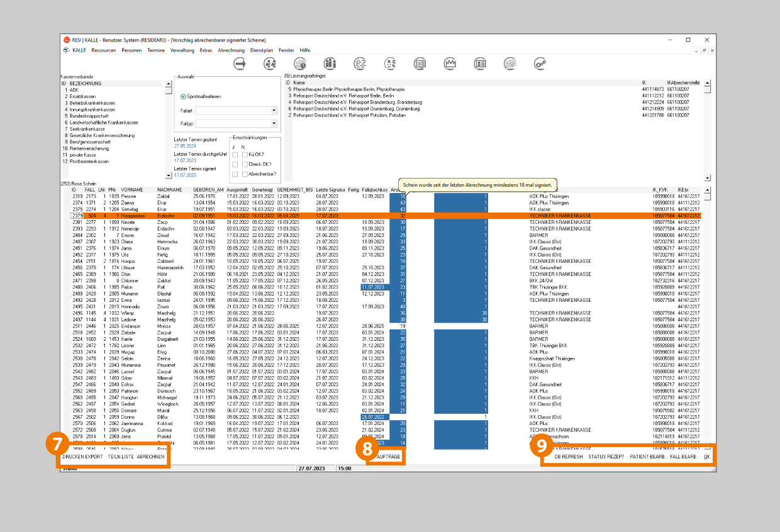Tick the N checkbox for Kü OK?
Image resolution: width=780 pixels, height=532 pixels.
[245, 155]
